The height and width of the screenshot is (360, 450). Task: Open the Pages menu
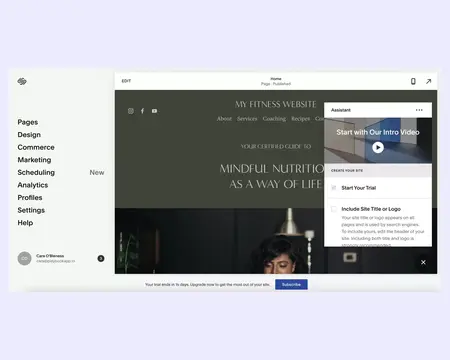pyautogui.click(x=28, y=122)
